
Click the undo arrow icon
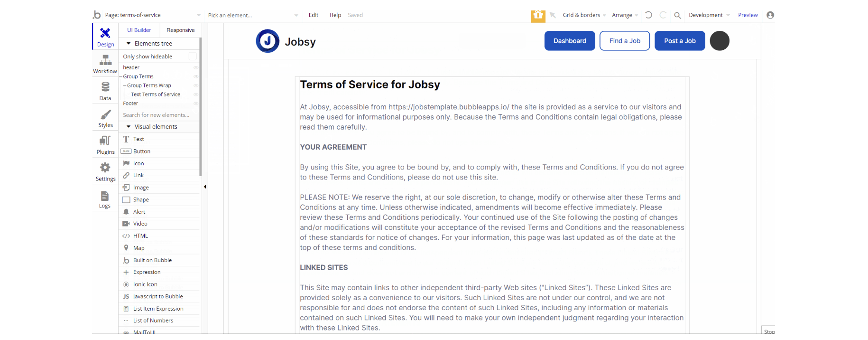[x=648, y=15]
